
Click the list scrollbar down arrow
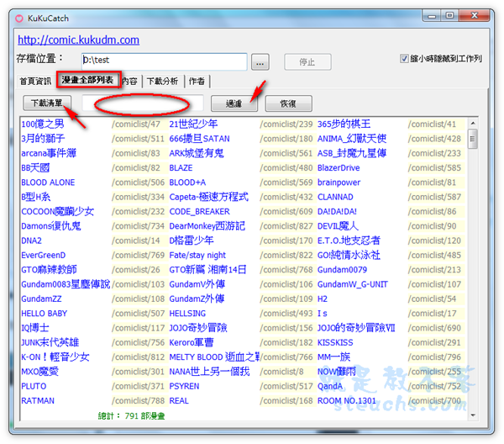tap(473, 415)
